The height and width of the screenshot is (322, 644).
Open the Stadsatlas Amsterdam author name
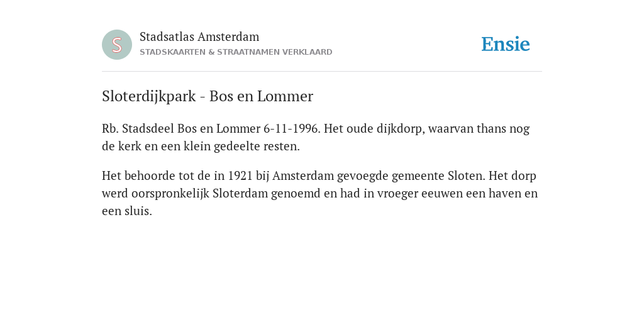pos(199,36)
